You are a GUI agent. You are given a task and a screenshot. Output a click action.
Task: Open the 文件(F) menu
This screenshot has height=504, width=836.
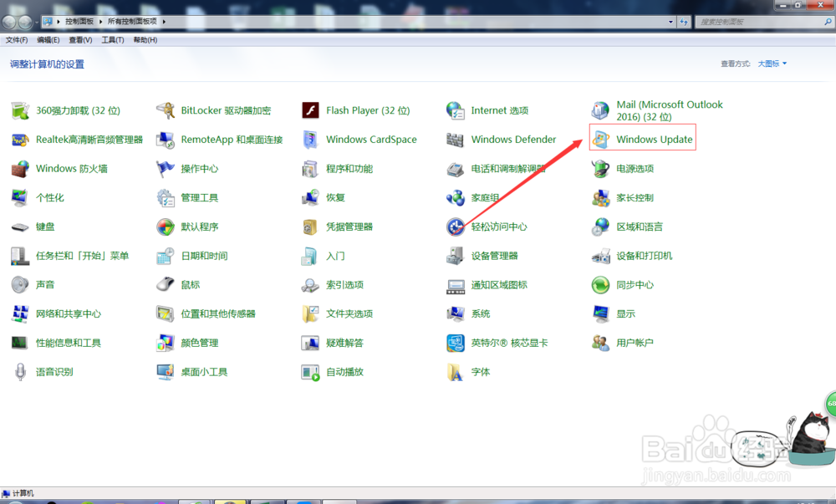click(17, 40)
